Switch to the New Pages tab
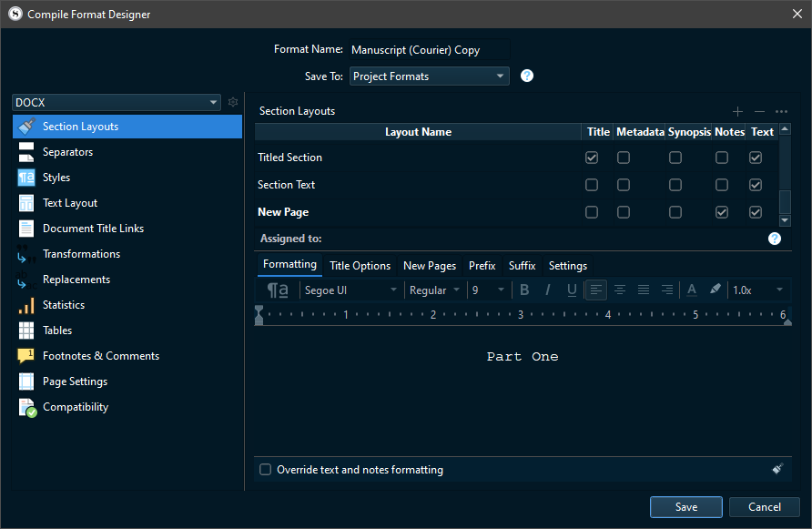 (430, 266)
